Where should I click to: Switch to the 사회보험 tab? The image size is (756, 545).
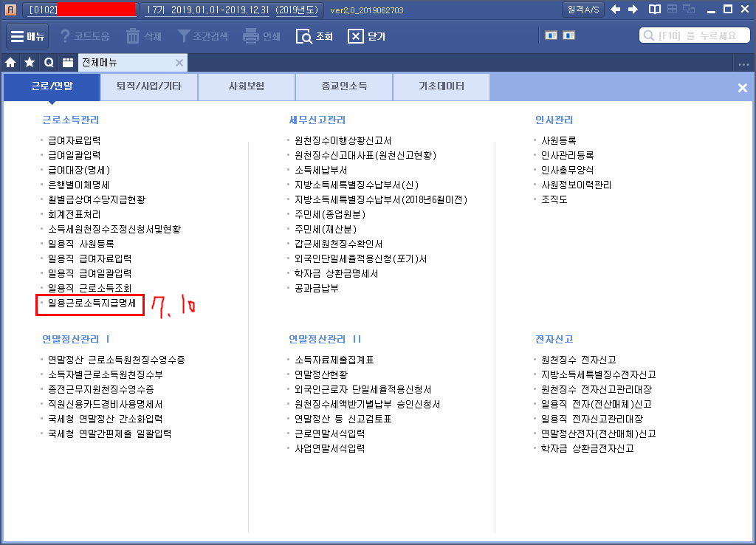coord(247,86)
